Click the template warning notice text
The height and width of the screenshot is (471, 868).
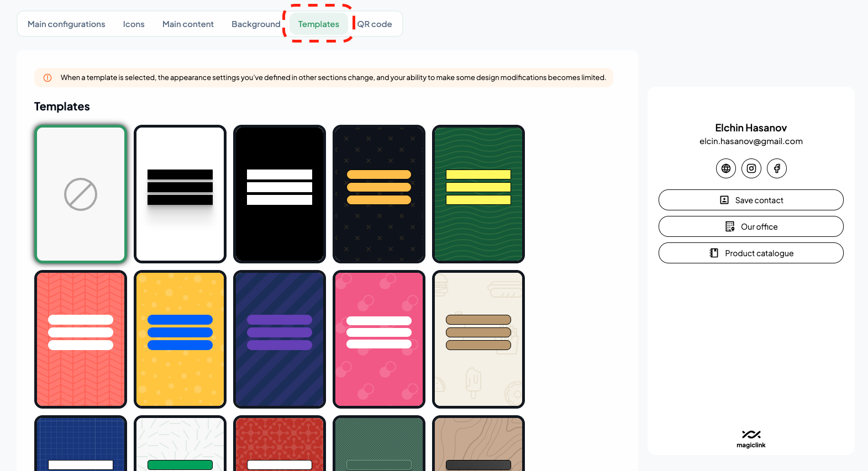(333, 78)
